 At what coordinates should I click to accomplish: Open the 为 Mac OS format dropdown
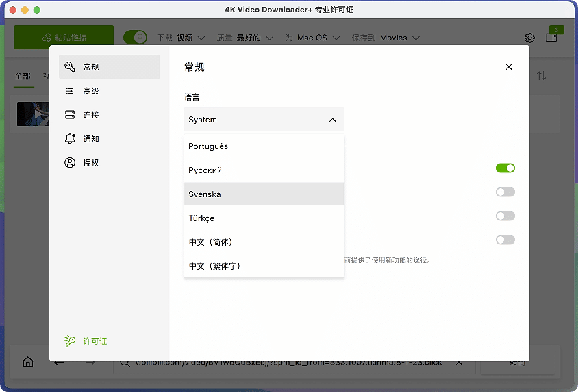312,38
